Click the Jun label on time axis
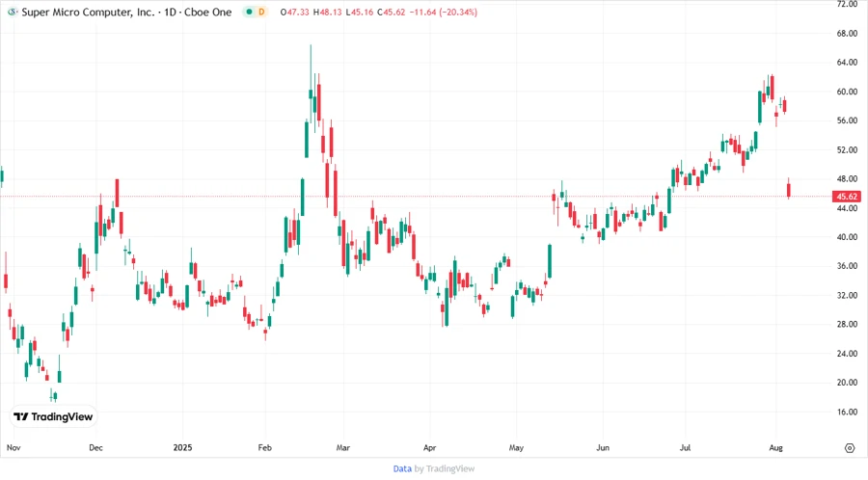 [x=602, y=447]
